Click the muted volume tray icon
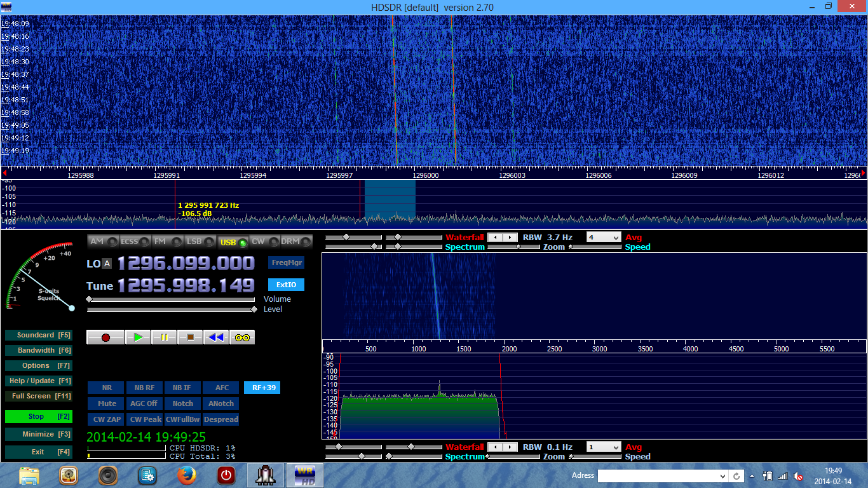 point(798,476)
